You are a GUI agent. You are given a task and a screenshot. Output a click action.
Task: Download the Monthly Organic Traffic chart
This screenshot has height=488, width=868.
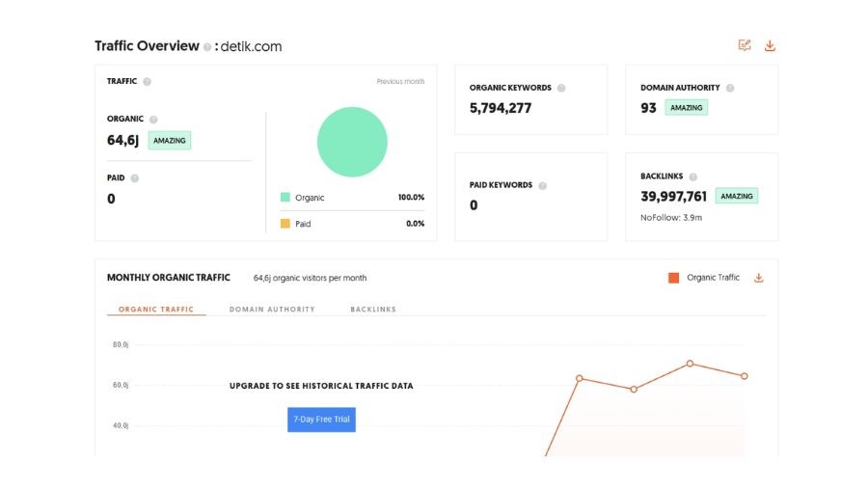pos(758,278)
